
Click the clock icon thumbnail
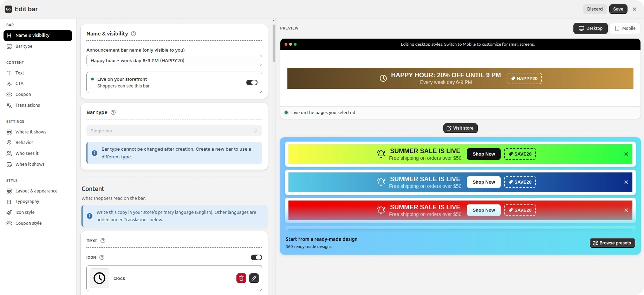99,278
